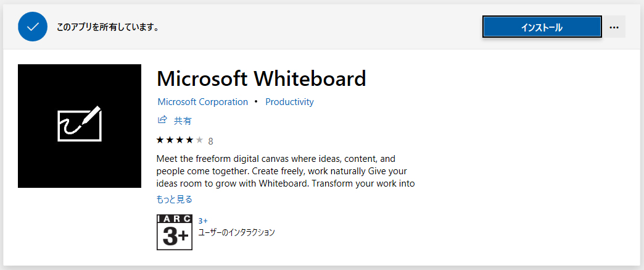Open the blue 3+ age rating link

[203, 221]
